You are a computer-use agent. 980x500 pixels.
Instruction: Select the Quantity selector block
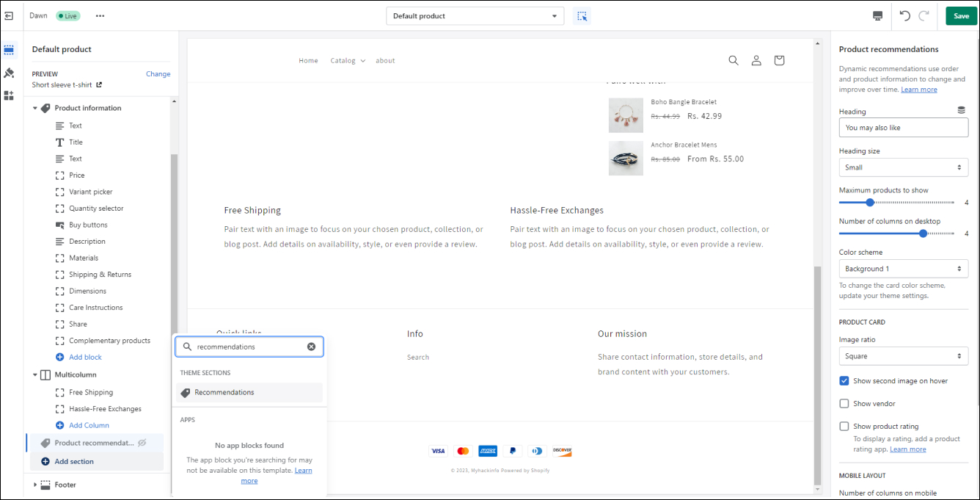pos(96,209)
